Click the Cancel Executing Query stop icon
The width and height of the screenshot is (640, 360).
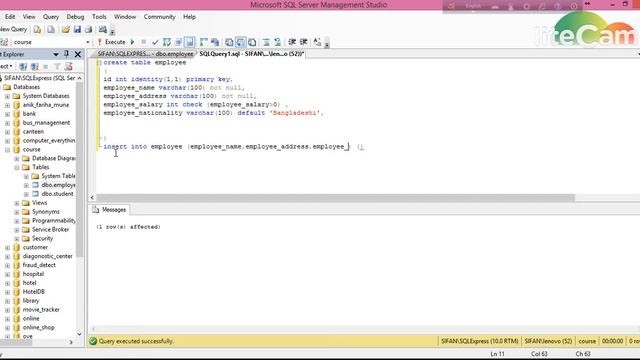[143, 42]
